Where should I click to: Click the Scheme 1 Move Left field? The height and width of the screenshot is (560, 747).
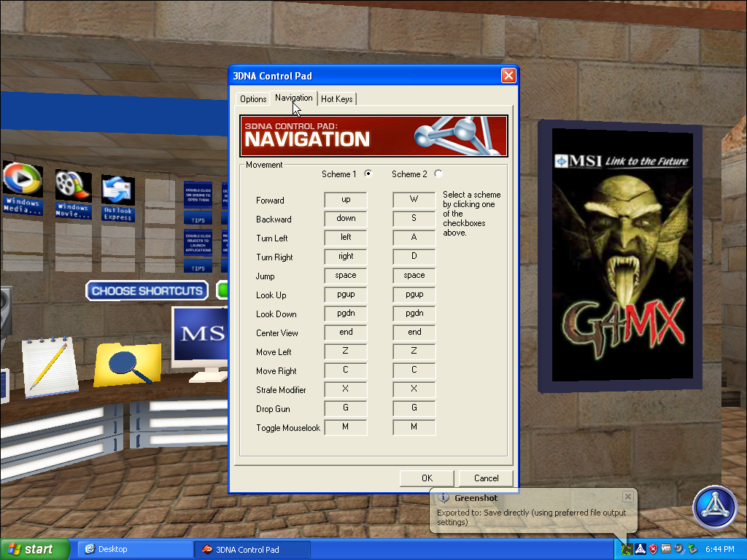346,351
